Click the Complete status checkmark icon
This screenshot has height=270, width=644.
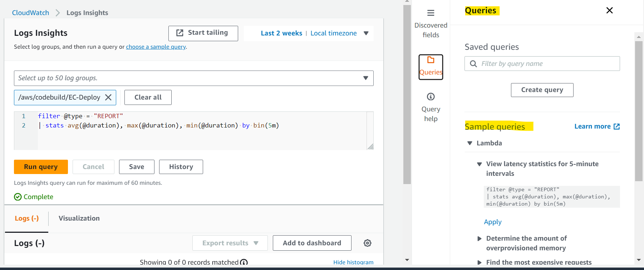coord(18,197)
